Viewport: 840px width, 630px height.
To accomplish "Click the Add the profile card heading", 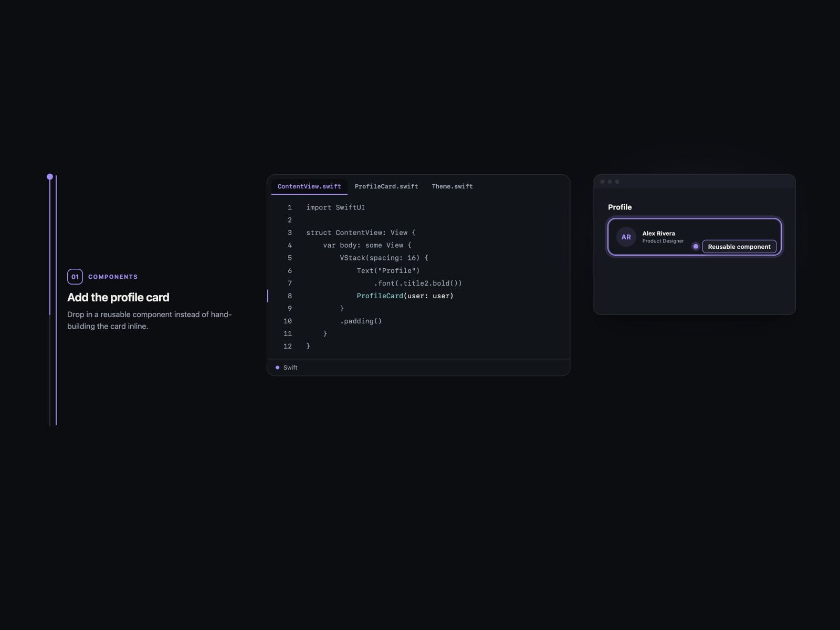I will pos(118,297).
